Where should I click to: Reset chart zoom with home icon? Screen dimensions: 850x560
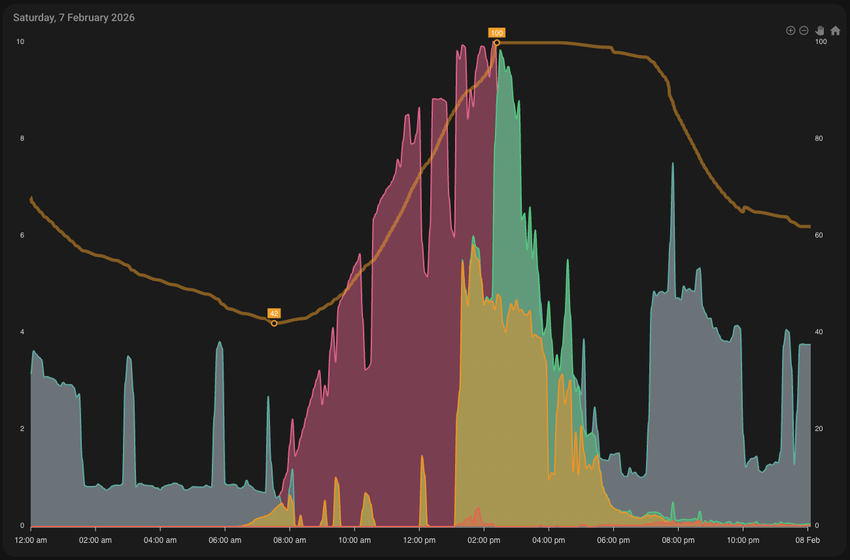point(835,31)
